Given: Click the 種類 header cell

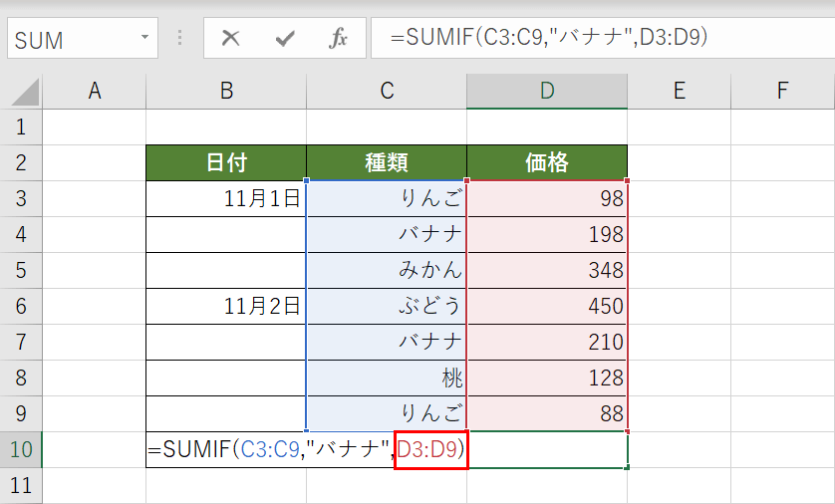Looking at the screenshot, I should pyautogui.click(x=387, y=162).
